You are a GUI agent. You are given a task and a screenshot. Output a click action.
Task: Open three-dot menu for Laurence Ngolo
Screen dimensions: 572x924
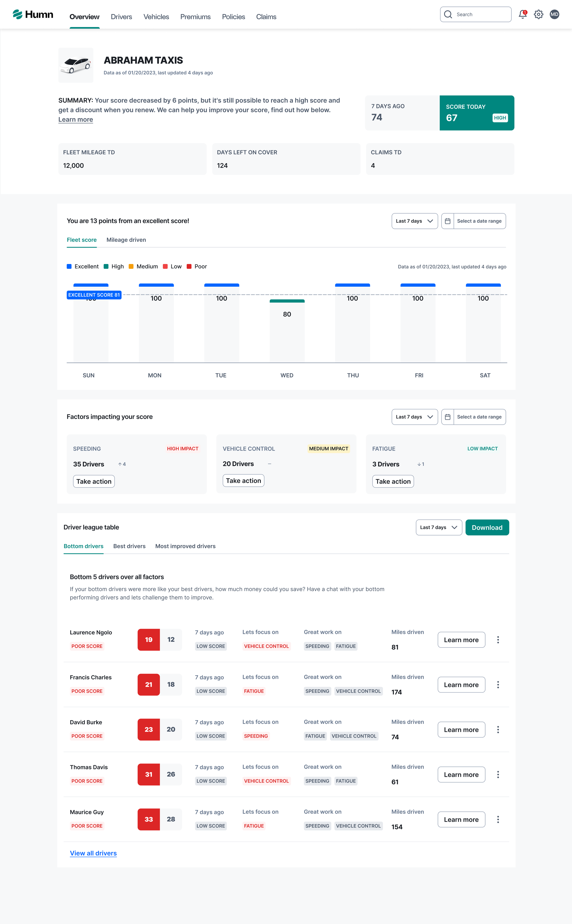(498, 640)
